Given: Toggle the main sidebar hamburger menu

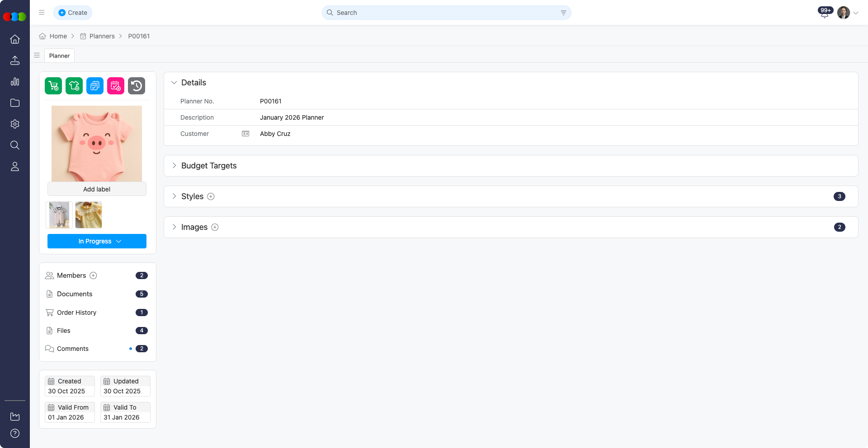Looking at the screenshot, I should (42, 13).
